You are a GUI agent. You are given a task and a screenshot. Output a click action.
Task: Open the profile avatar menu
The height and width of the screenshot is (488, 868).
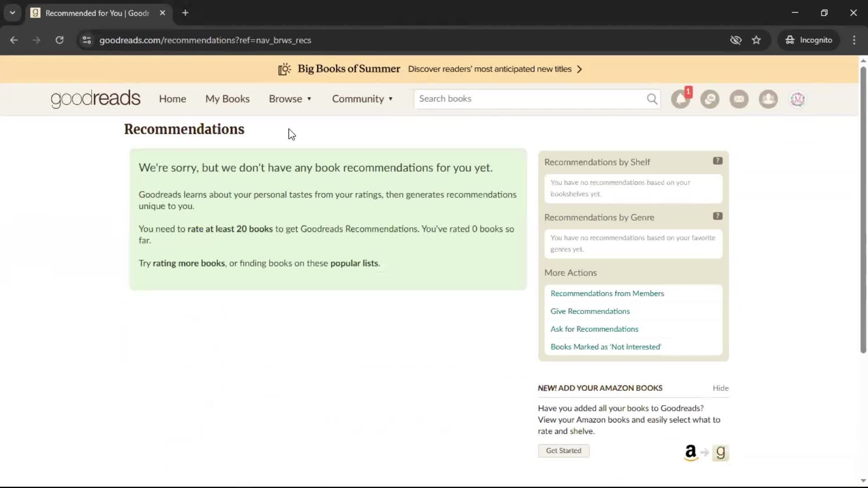[797, 99]
